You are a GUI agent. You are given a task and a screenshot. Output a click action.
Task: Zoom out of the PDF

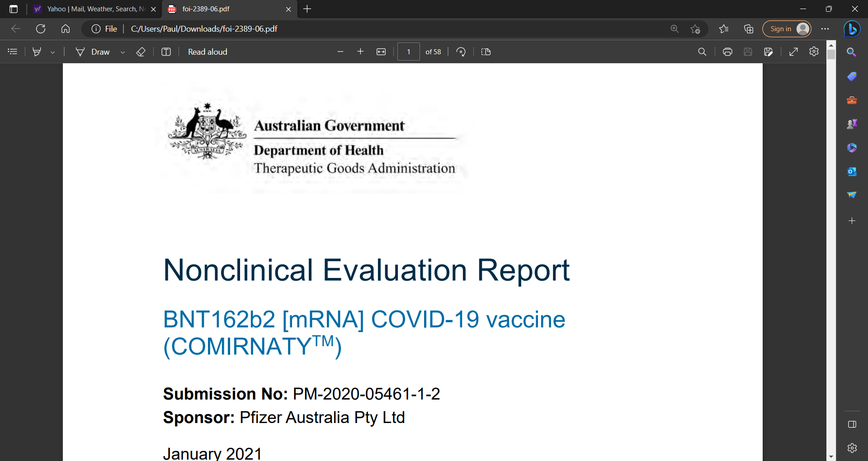click(x=340, y=52)
